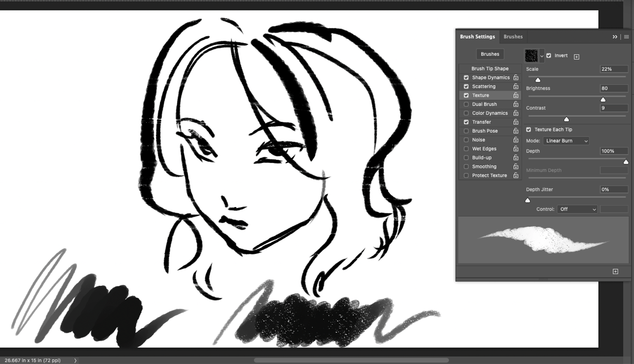Toggle lock icon for Shape Dynamics

click(515, 77)
